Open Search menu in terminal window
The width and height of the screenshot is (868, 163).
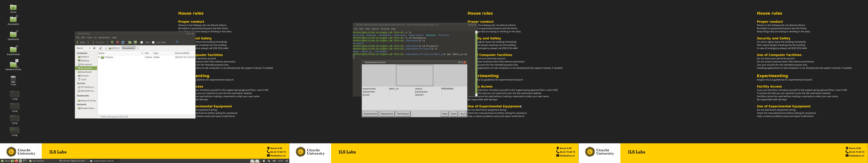[x=375, y=29]
